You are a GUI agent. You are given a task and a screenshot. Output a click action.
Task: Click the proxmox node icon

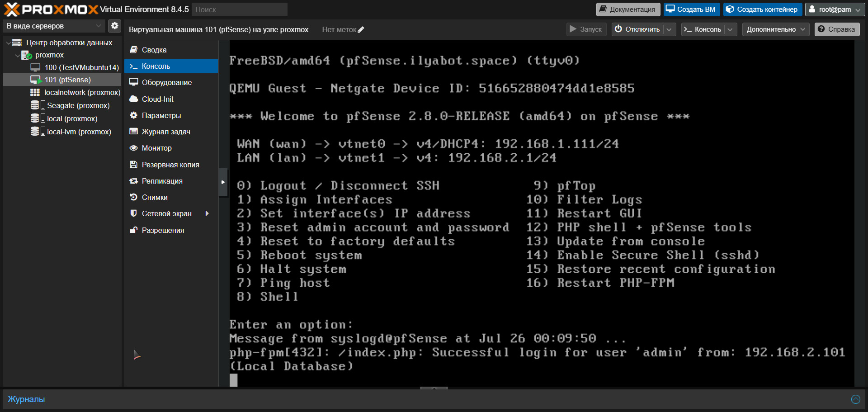[27, 55]
